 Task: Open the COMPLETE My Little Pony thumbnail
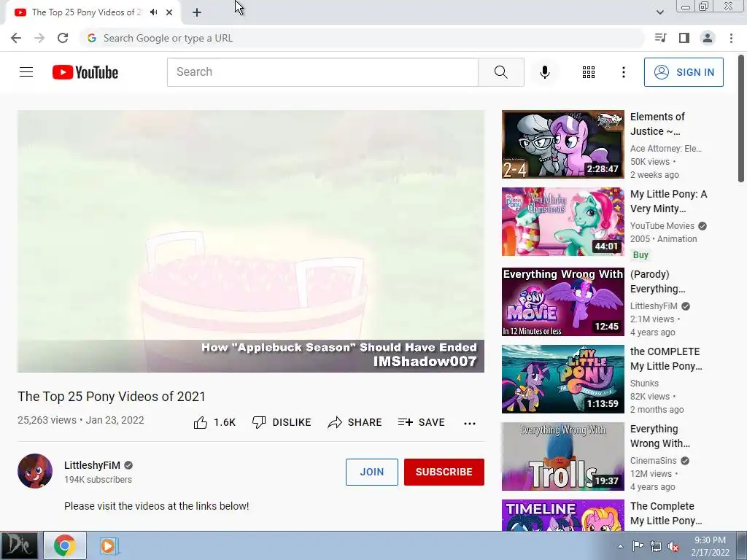point(562,379)
